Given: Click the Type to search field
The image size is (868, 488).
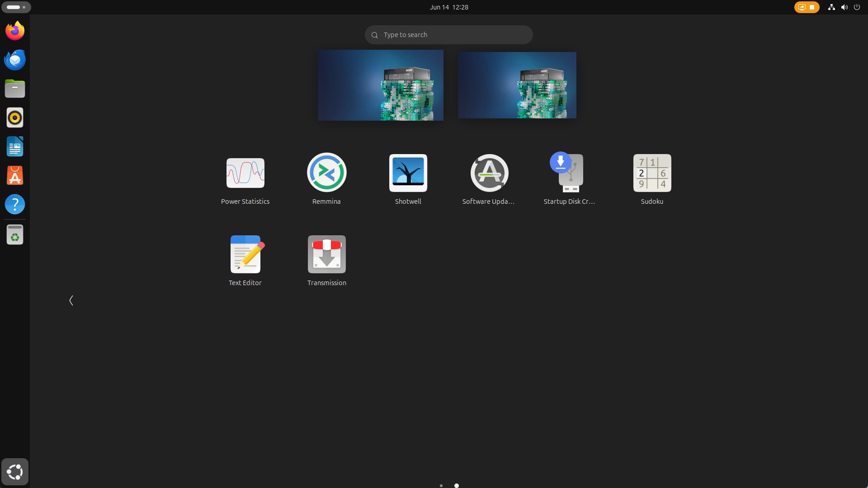Looking at the screenshot, I should click(448, 35).
